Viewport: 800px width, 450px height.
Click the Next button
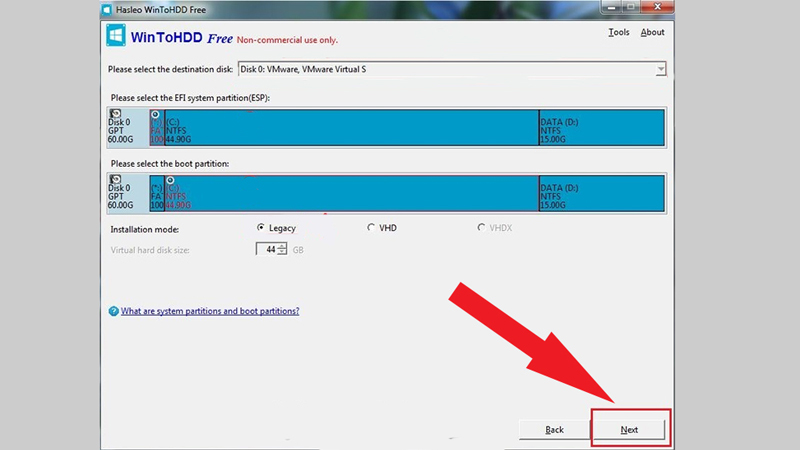629,430
